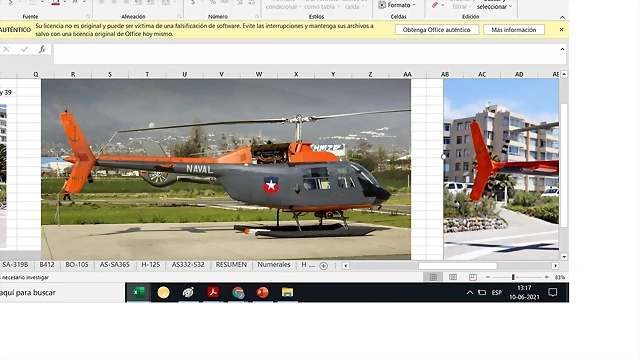Click the red font color swatch
Viewport: 640px width, 360px height.
(56, 3)
